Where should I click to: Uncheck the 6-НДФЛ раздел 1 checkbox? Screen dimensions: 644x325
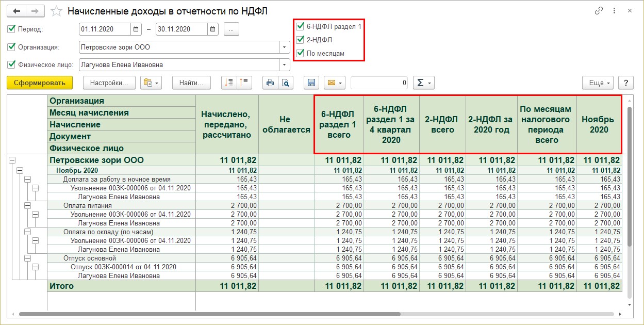click(x=300, y=25)
